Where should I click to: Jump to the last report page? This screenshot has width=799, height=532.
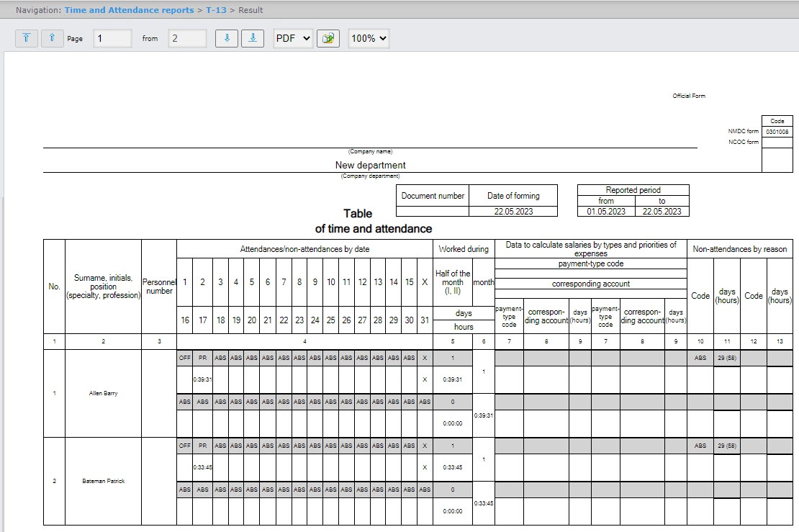[x=252, y=38]
